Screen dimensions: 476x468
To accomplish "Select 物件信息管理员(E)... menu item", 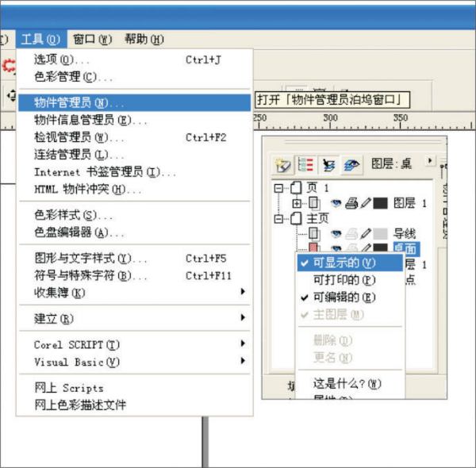I will coord(133,120).
